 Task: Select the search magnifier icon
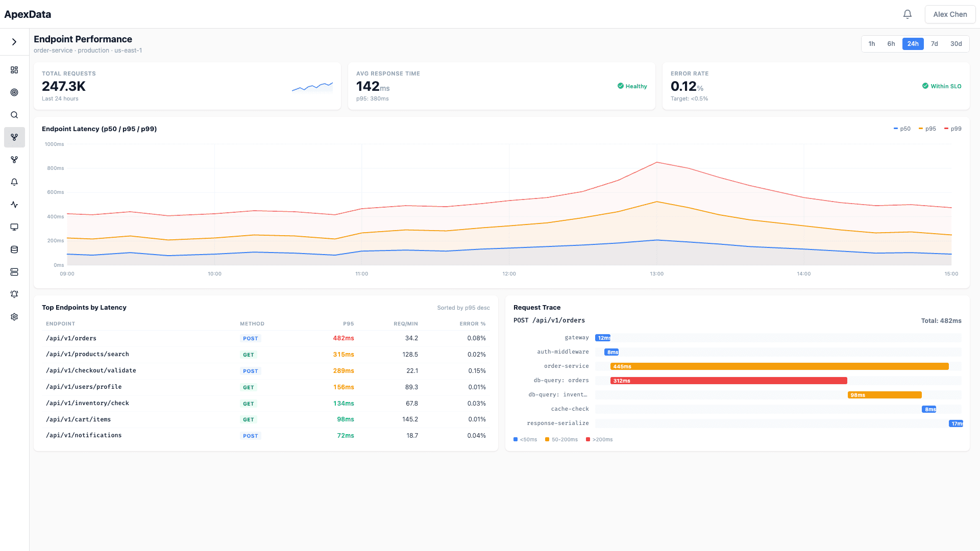[14, 115]
